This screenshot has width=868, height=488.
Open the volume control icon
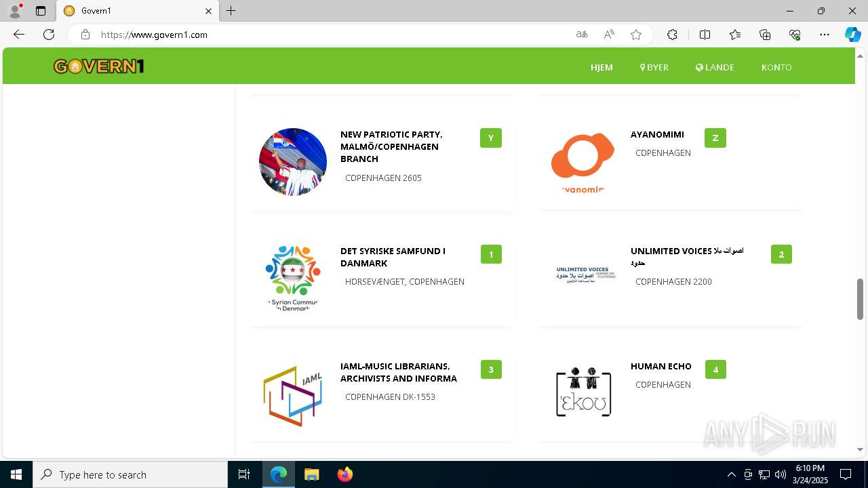pyautogui.click(x=781, y=474)
